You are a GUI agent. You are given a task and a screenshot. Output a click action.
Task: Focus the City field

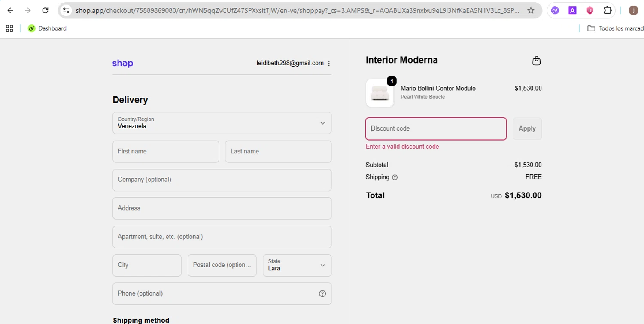pyautogui.click(x=147, y=265)
